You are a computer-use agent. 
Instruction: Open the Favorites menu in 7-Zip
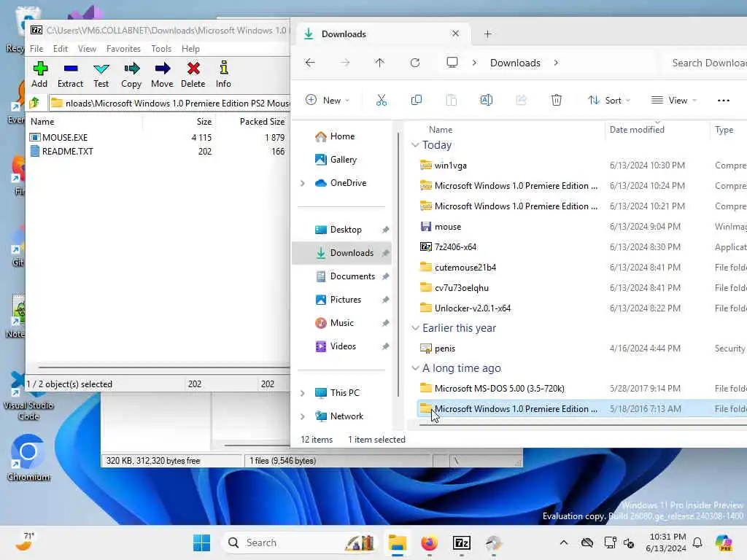(x=123, y=49)
